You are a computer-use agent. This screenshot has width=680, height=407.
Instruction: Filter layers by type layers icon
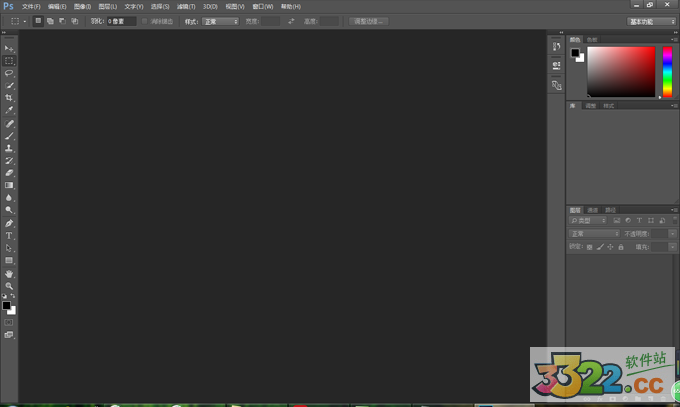click(x=639, y=220)
